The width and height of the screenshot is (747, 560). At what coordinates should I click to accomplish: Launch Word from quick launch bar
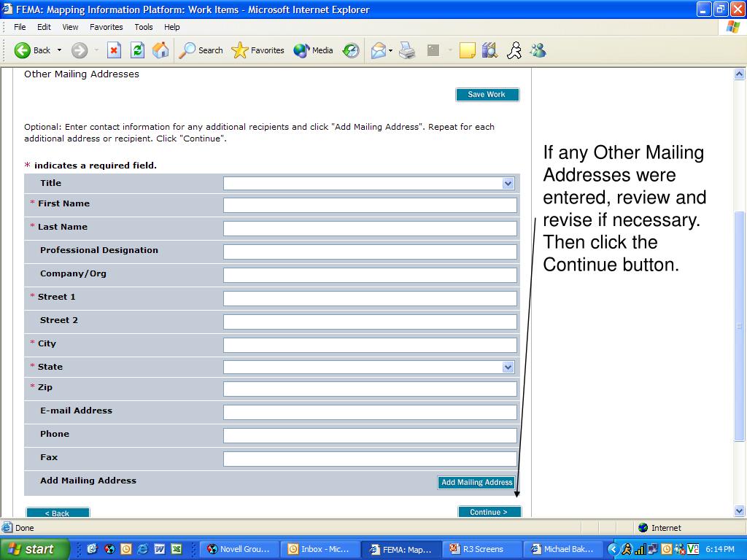(159, 549)
